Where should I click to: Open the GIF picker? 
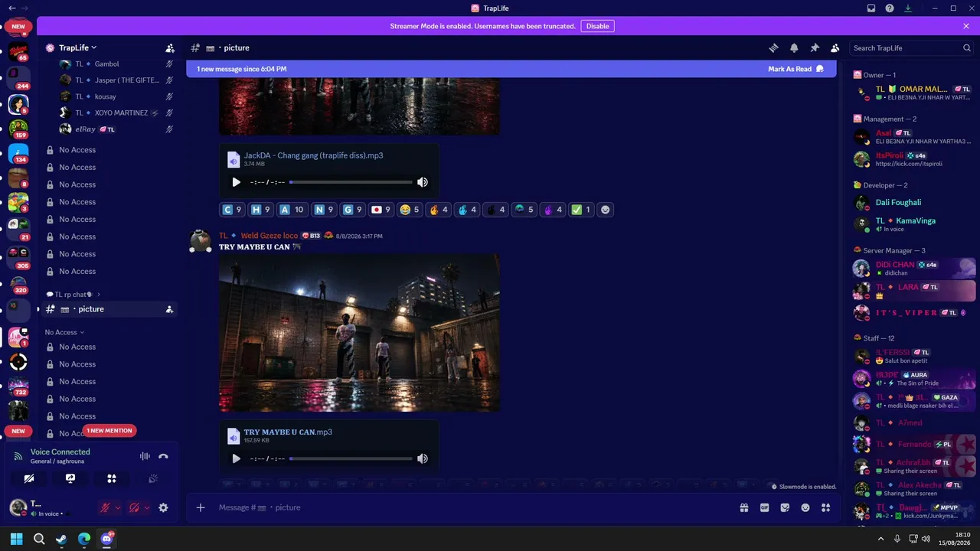pos(764,507)
